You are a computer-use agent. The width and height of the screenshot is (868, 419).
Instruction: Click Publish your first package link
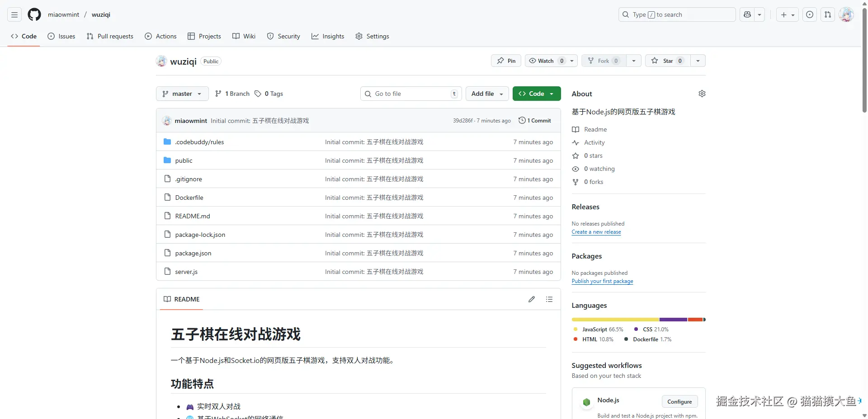pos(602,281)
